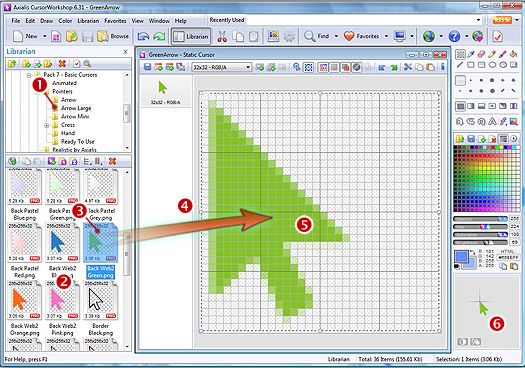The image size is (525, 368).
Task: Select the paint bucket fill tool
Action: (x=513, y=54)
